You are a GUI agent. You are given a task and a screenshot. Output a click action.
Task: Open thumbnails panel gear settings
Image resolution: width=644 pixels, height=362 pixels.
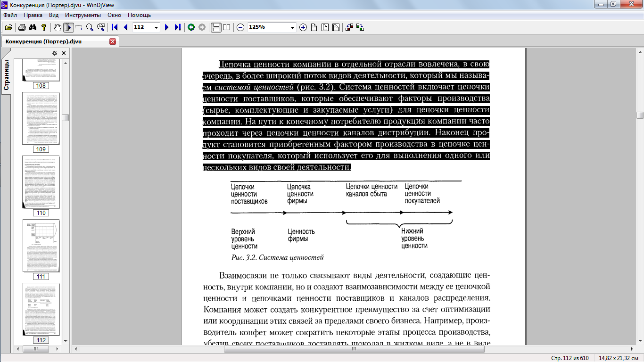tap(55, 53)
